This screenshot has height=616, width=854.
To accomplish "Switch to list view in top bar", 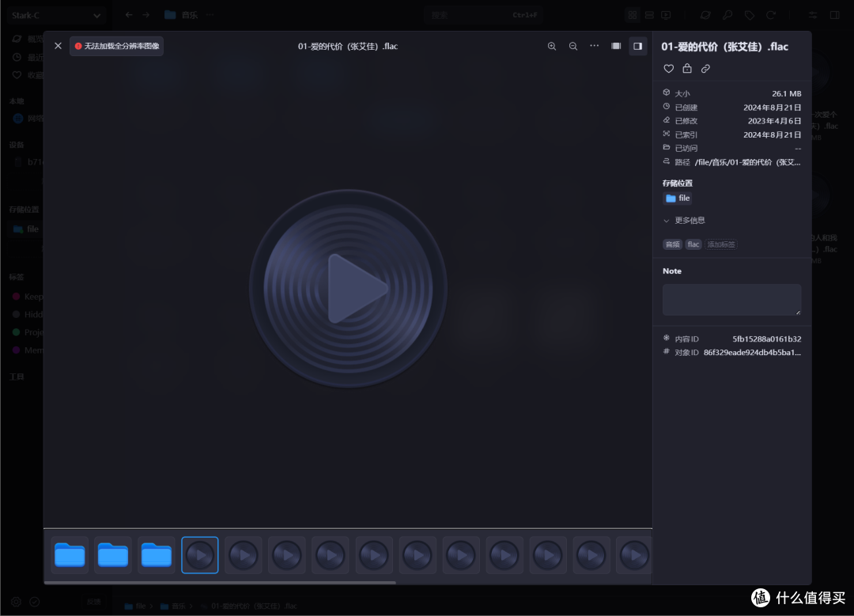I will pos(649,15).
